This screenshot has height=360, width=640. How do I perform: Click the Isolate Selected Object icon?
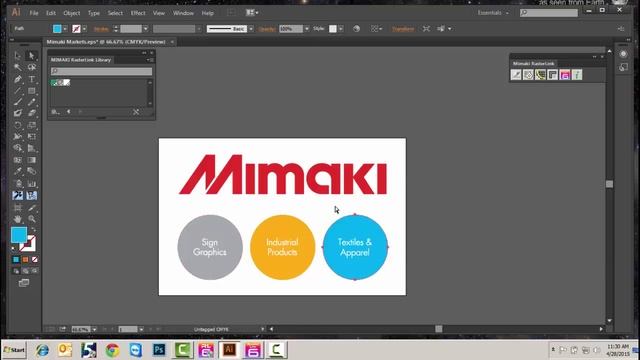[x=426, y=29]
